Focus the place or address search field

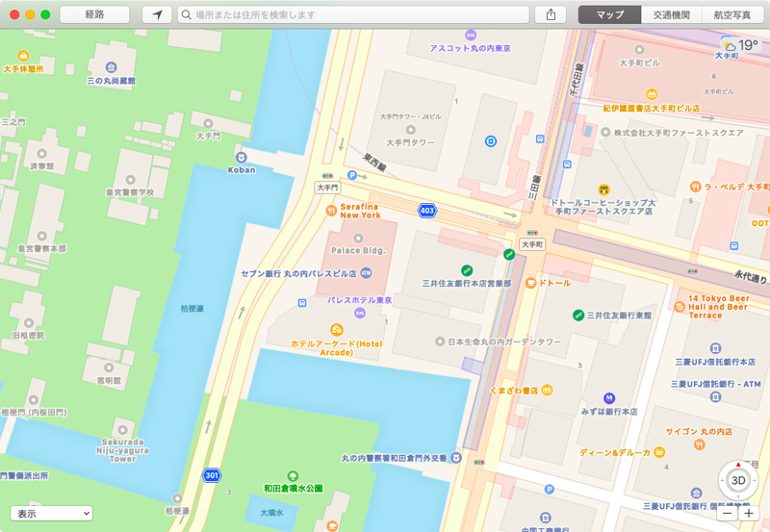pos(353,14)
